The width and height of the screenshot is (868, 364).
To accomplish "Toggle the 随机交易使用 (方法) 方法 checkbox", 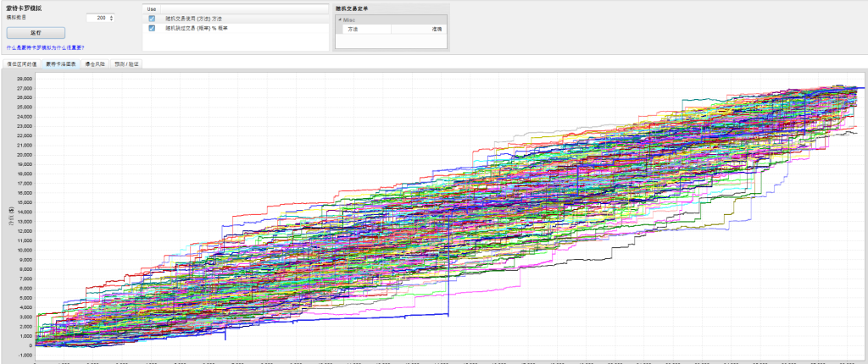I will tap(152, 19).
